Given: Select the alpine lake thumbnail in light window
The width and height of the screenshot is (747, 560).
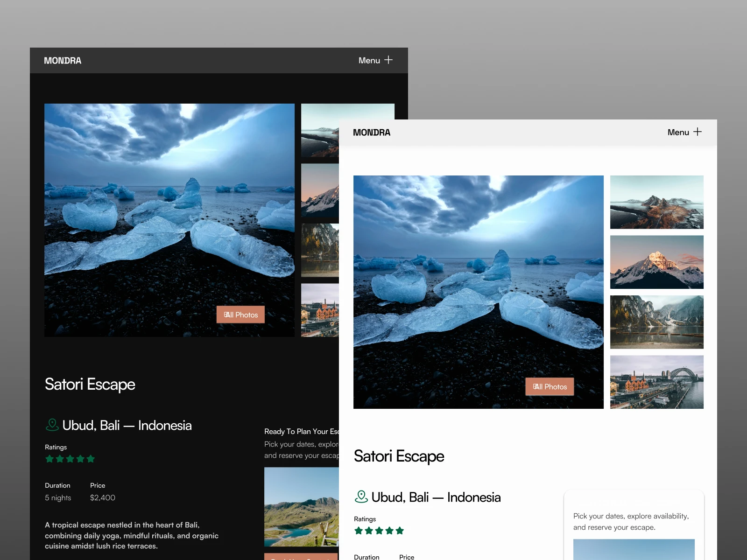Looking at the screenshot, I should pyautogui.click(x=657, y=322).
